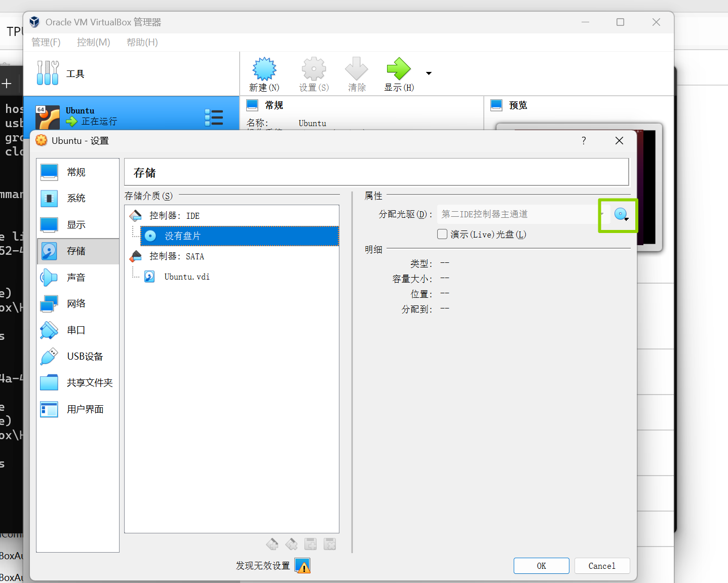Click the VirtualBox app icon in manager title bar
Viewport: 728px width, 583px height.
point(34,22)
